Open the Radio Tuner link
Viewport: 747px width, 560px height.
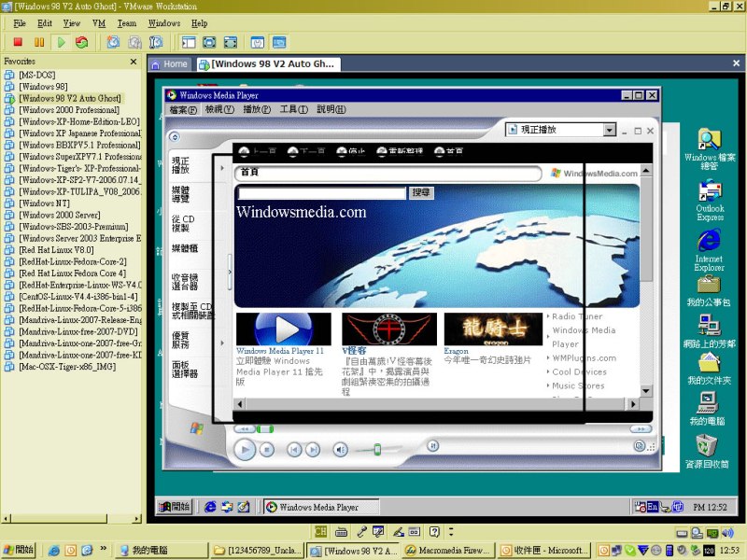click(x=577, y=316)
